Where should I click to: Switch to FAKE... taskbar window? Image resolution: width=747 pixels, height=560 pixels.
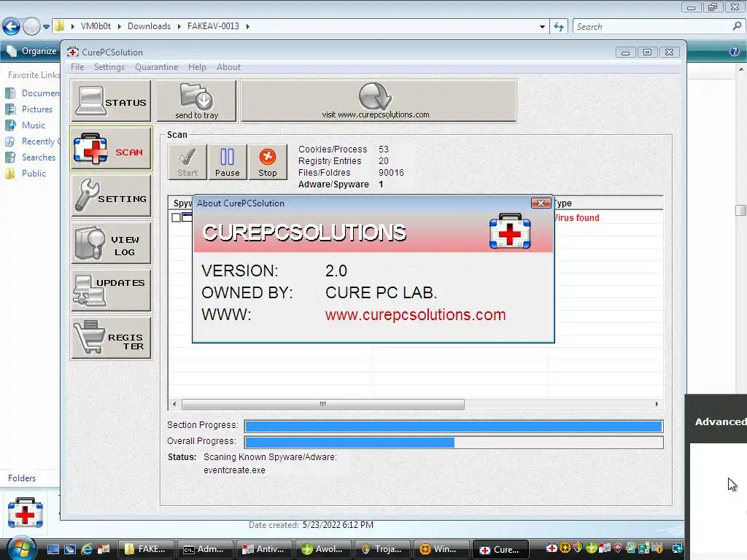(145, 549)
